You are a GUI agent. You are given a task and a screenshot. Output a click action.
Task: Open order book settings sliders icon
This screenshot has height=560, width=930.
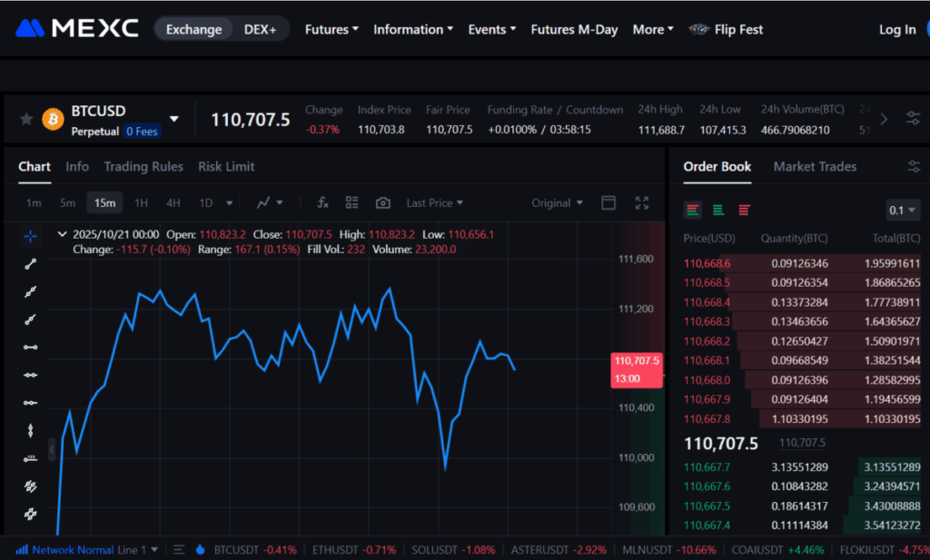914,166
